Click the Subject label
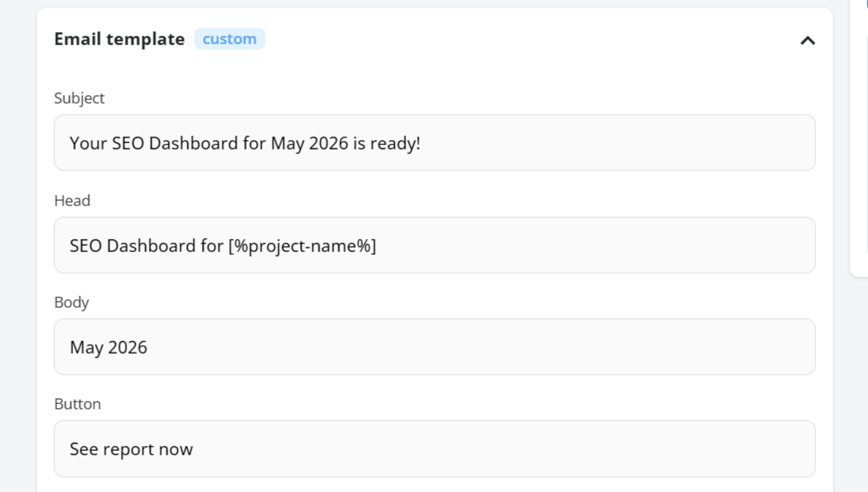The image size is (868, 492). (80, 98)
